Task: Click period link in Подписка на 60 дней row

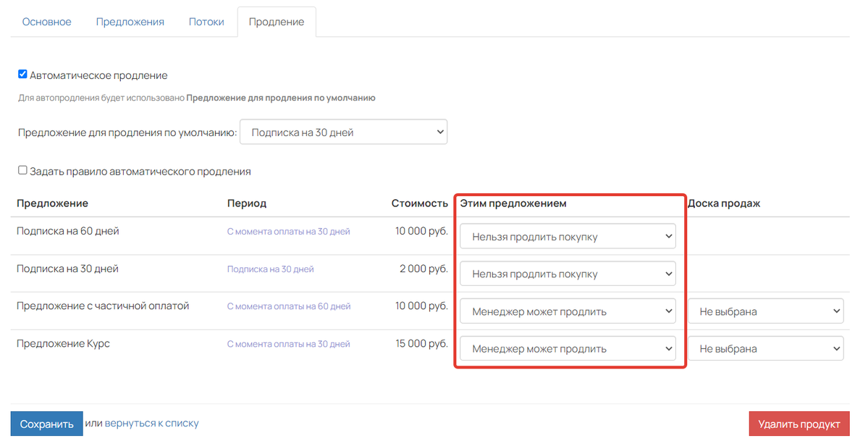Action: [288, 231]
